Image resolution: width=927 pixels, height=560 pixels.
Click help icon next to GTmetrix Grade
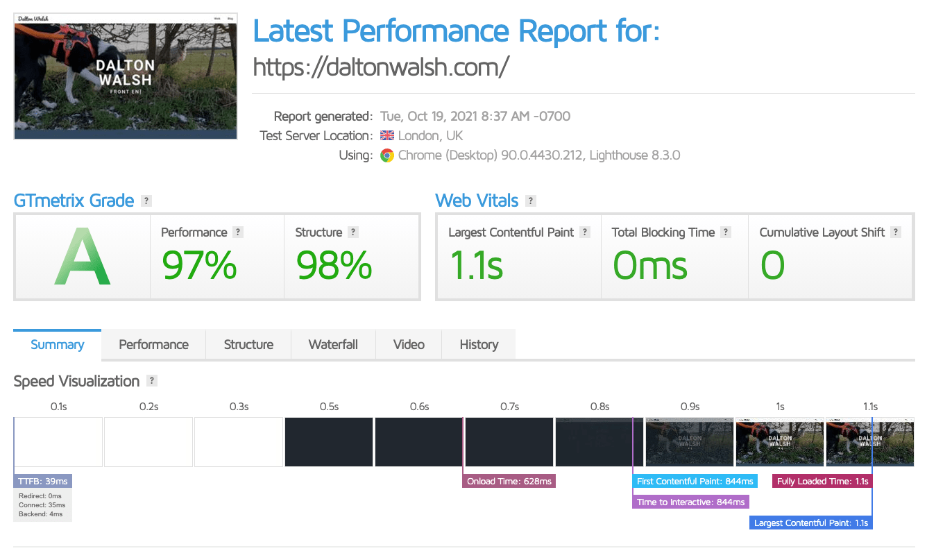click(146, 201)
